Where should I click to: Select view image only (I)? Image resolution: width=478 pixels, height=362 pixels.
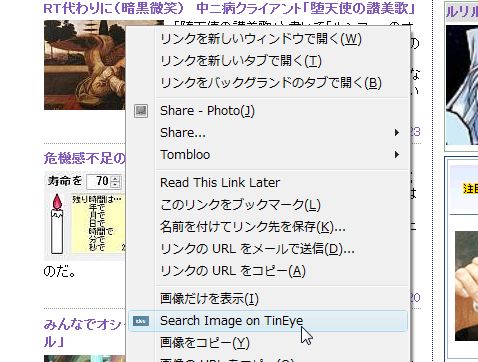268,298
